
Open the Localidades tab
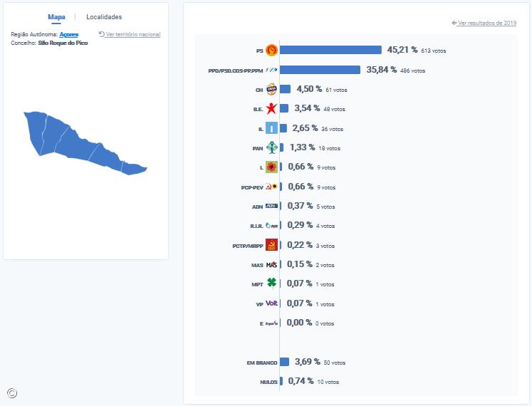[x=104, y=17]
